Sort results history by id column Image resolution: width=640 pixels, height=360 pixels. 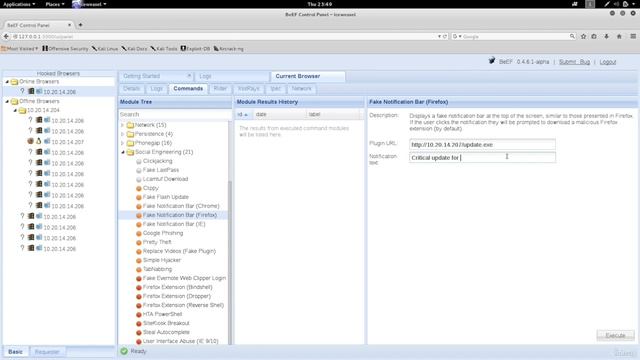point(243,114)
